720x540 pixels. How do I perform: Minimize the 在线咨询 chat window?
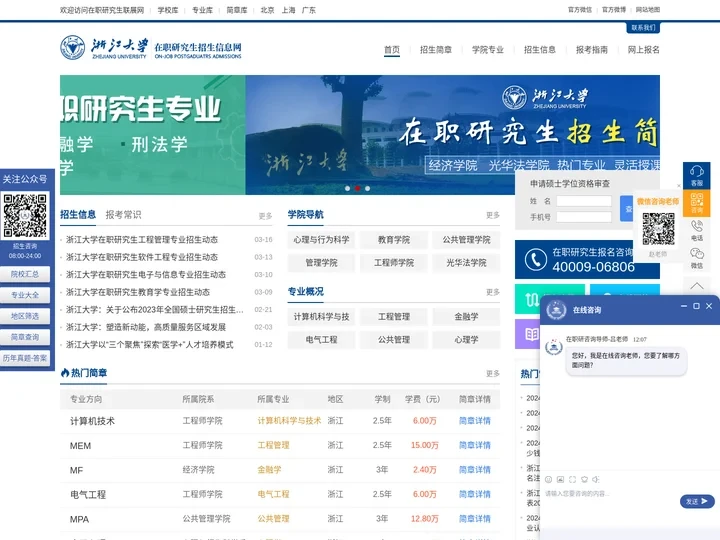[684, 306]
